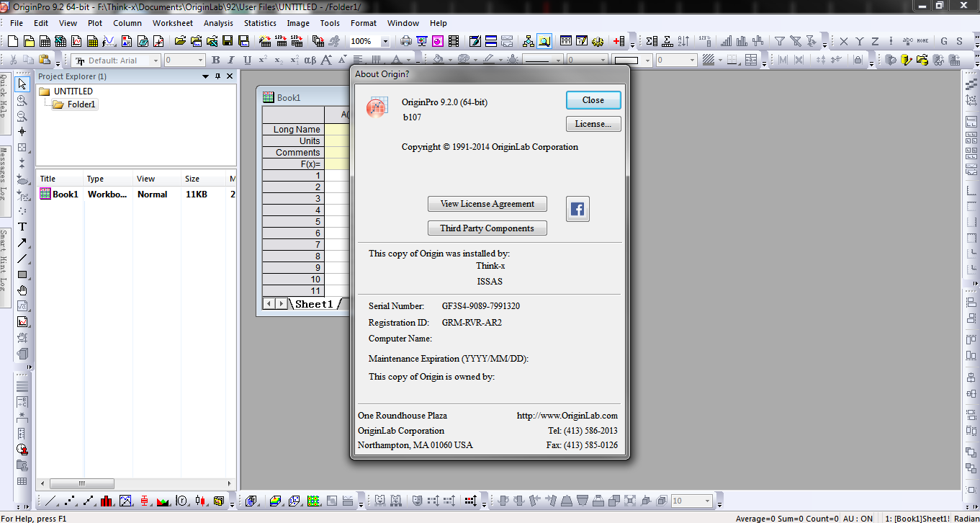Viewport: 980px width, 523px height.
Task: Open the Facebook icon in About dialog
Action: click(577, 209)
